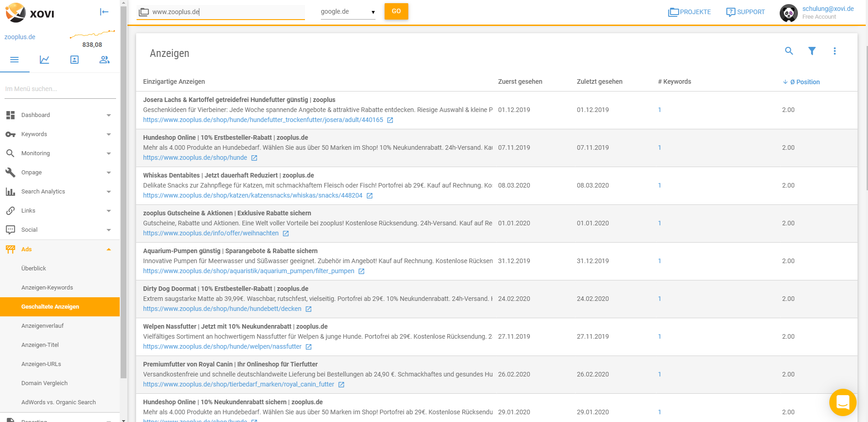Click external link icon for josera URL
The height and width of the screenshot is (422, 868).
(x=390, y=120)
